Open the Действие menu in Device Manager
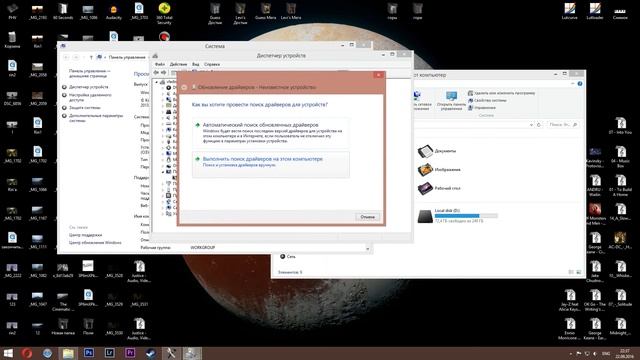 (178, 64)
